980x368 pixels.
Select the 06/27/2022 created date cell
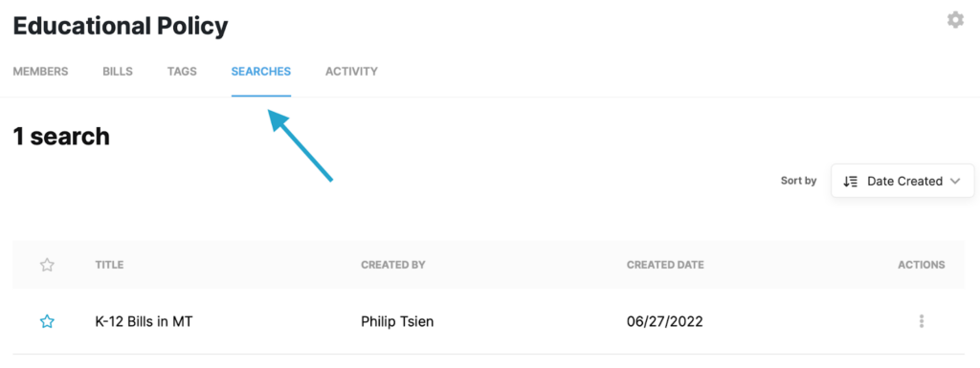665,322
